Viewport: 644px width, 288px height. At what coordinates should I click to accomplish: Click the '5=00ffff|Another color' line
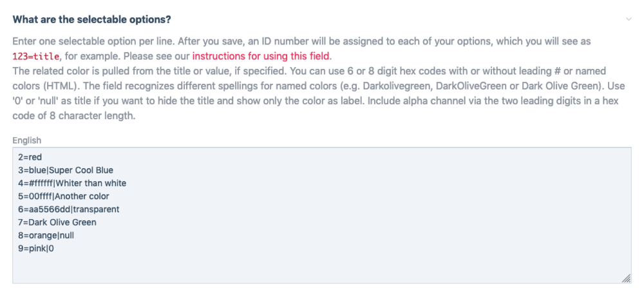[x=63, y=196]
